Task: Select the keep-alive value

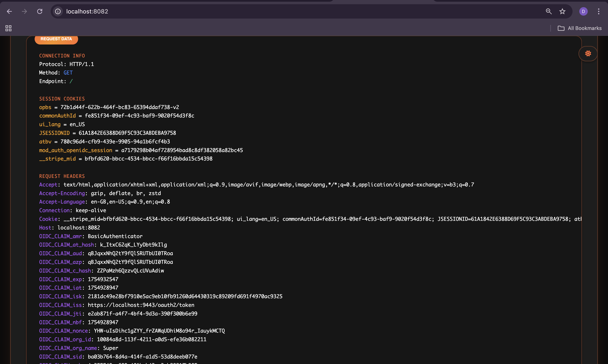Action: click(x=91, y=210)
